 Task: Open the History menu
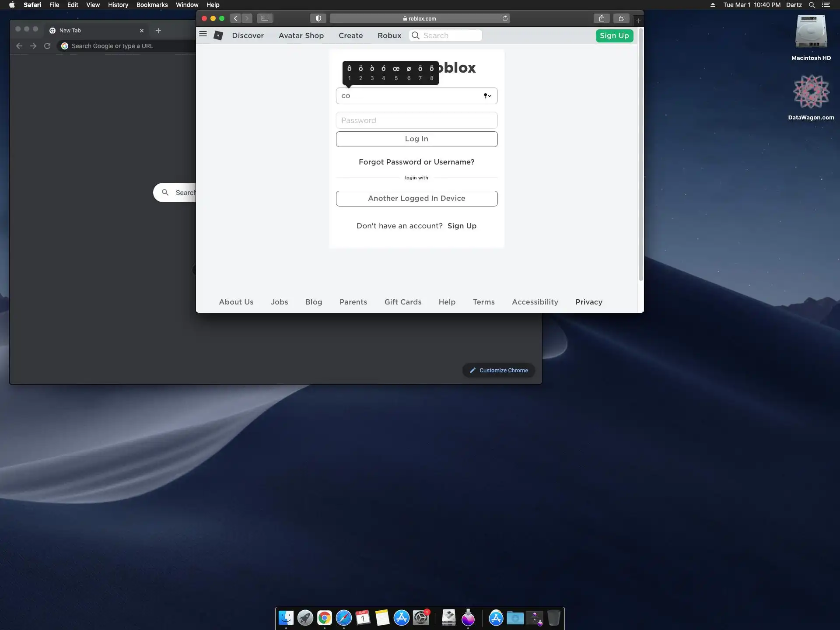coord(118,5)
